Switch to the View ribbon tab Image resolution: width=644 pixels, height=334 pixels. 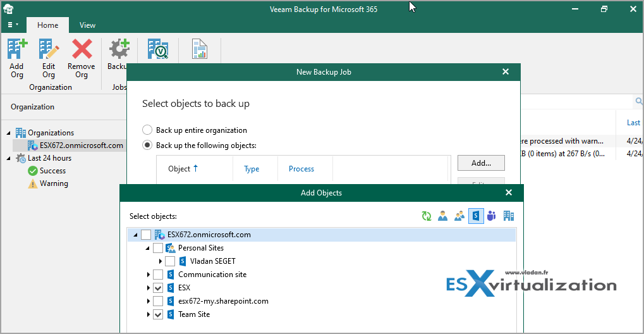87,25
